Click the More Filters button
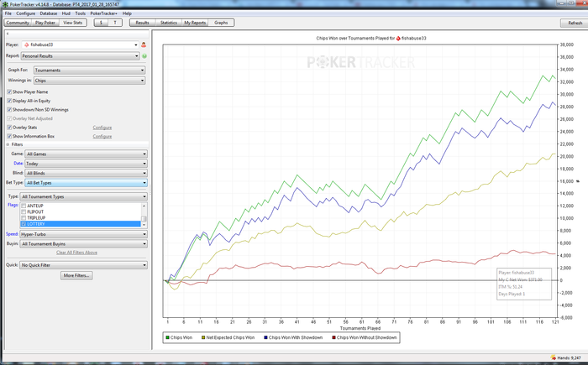 coord(76,275)
